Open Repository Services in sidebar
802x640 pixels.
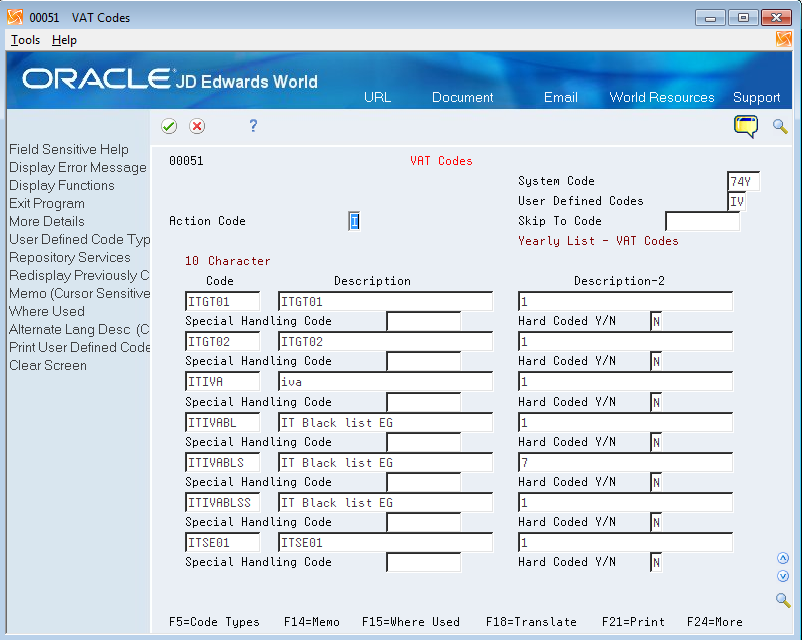click(x=70, y=257)
